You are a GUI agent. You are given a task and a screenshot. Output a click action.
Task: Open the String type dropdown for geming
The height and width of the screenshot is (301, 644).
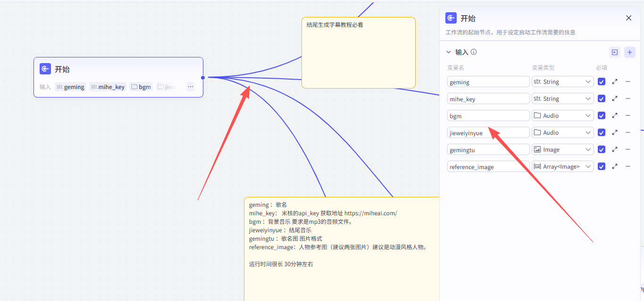[562, 81]
